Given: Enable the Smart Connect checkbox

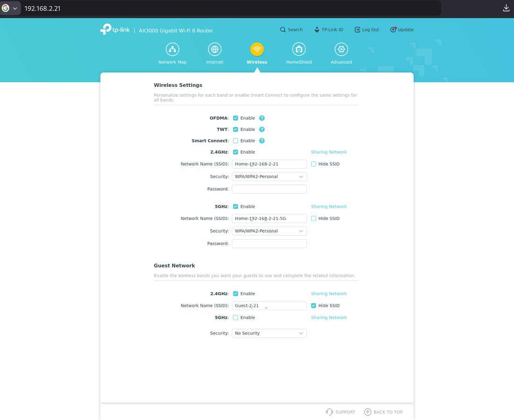Looking at the screenshot, I should [x=236, y=141].
